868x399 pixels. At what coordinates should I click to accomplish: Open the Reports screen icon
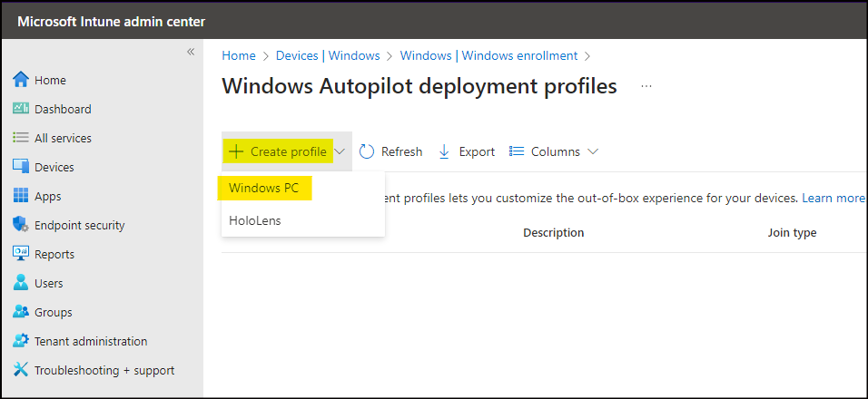point(21,254)
